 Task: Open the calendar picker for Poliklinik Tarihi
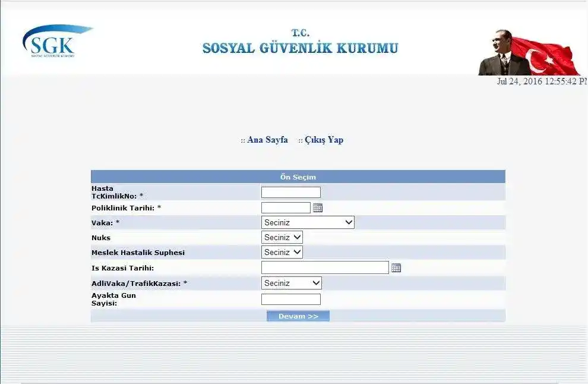(318, 207)
